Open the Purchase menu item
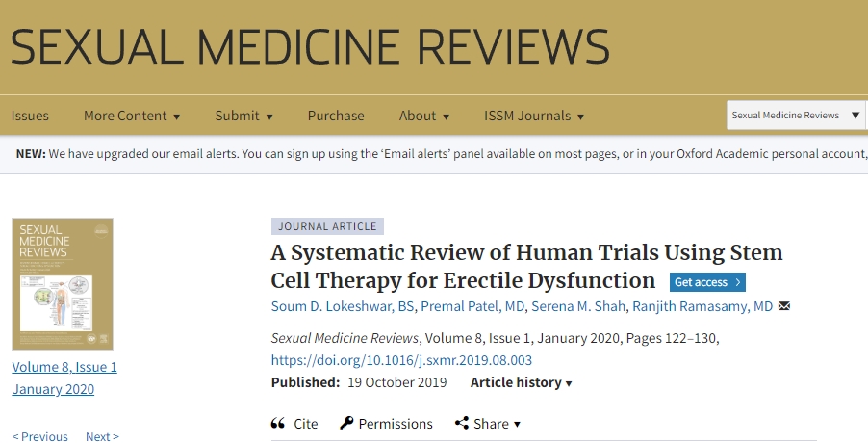 [336, 116]
